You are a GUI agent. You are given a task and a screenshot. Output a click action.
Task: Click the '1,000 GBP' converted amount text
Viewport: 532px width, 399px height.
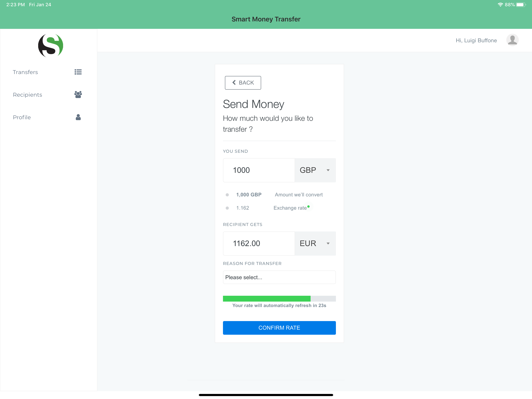(249, 194)
